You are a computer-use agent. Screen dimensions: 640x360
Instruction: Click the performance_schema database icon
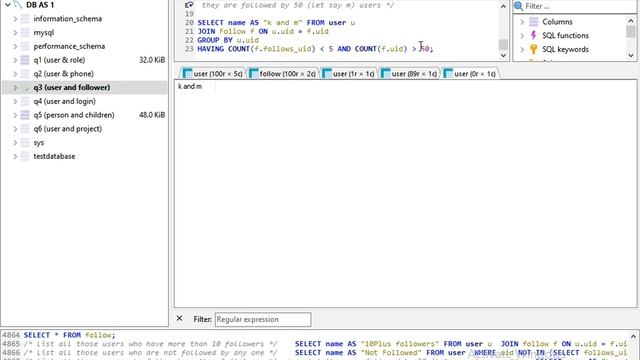pos(25,47)
